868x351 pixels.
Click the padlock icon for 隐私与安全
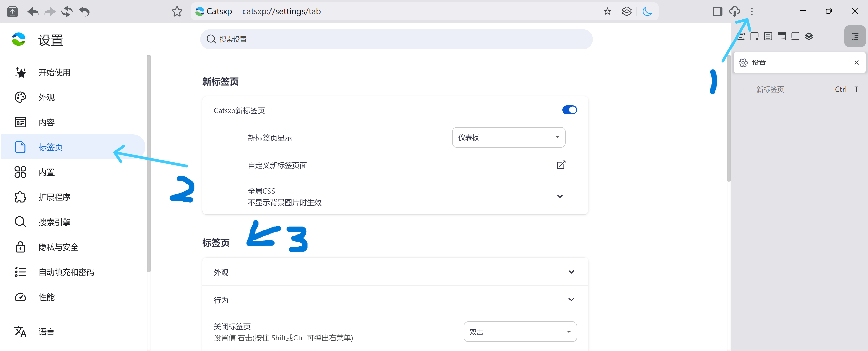(20, 247)
